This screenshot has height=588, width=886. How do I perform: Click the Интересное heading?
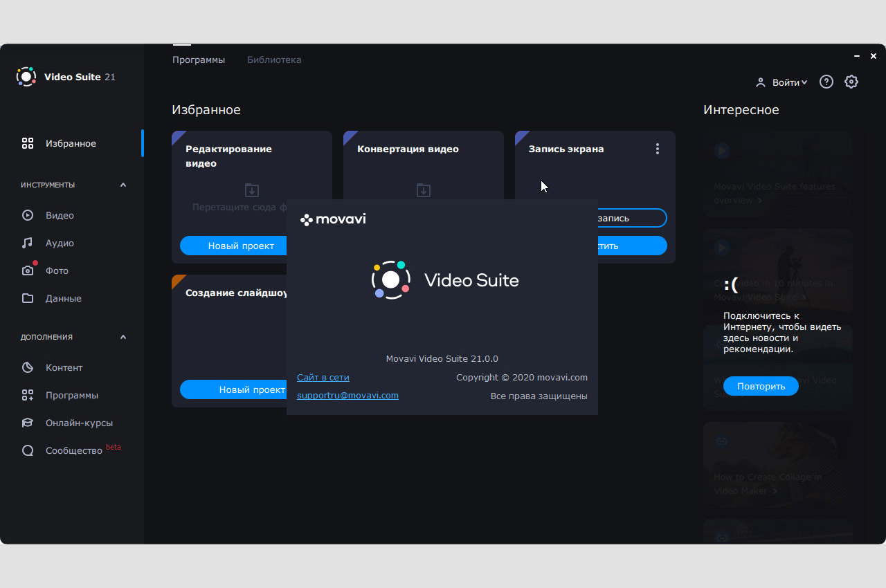(741, 110)
